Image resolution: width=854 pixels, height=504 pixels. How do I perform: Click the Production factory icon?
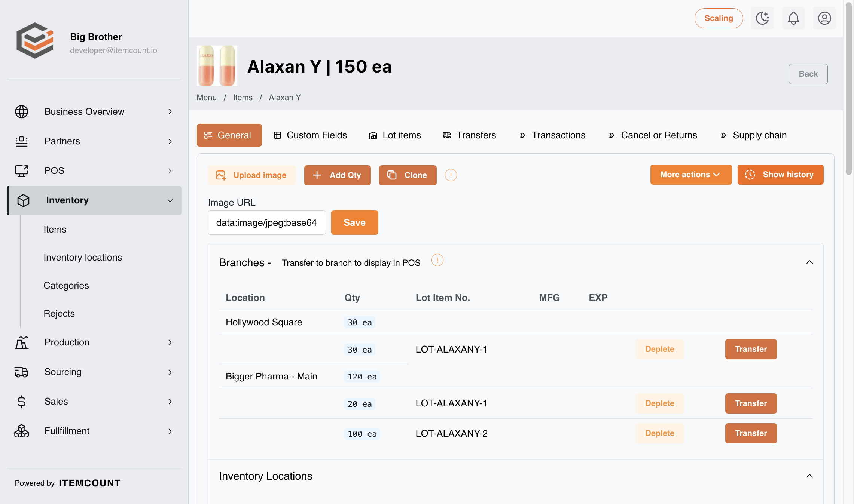click(21, 342)
